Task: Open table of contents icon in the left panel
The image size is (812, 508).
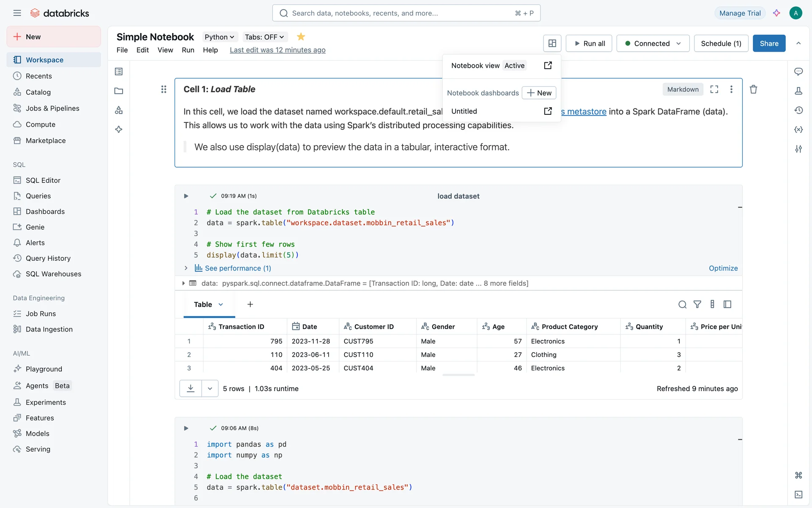Action: [x=119, y=72]
